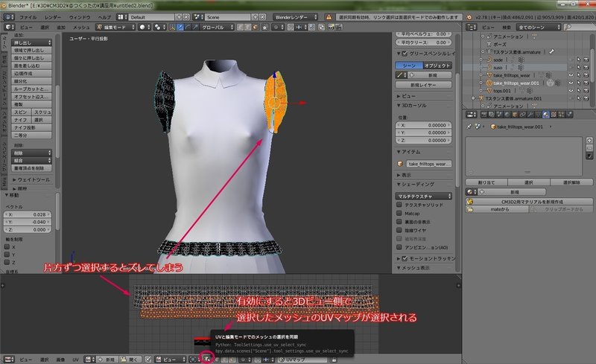Check the X axis constraint checkbox

7,246
